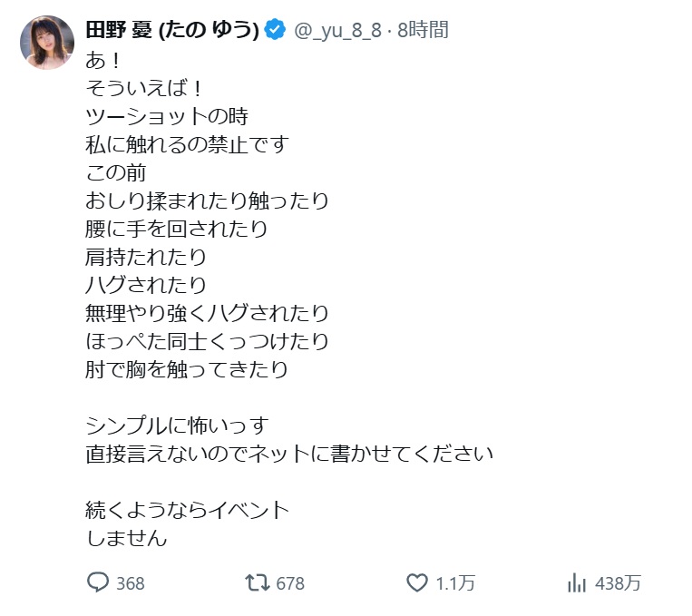Click the line ツーショットの時
Viewport: 692px width, 616px height.
[166, 116]
